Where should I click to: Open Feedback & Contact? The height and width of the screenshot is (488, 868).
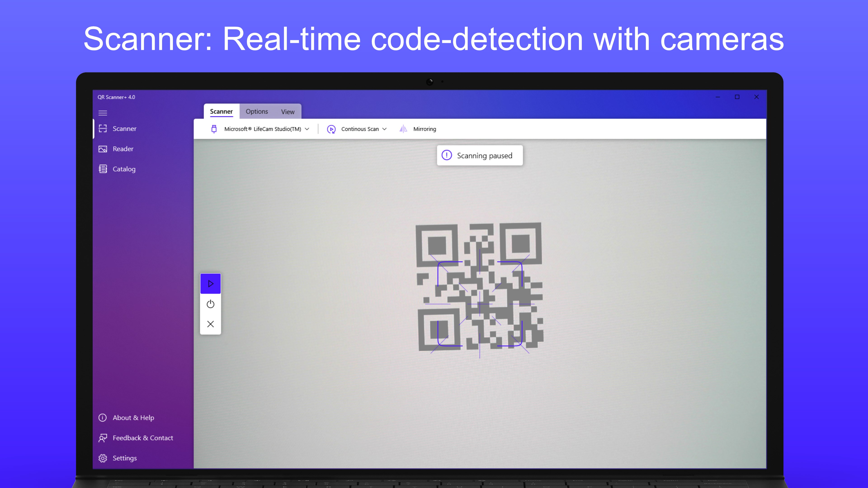[x=143, y=438]
